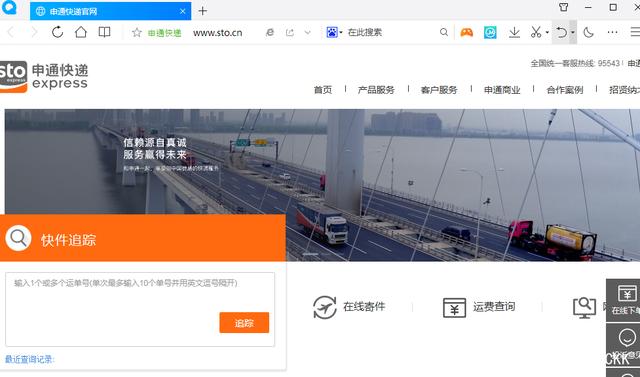Viewport: 640px width, 377px height.
Task: Expand the scissors tool dropdown arrow
Action: click(x=547, y=33)
